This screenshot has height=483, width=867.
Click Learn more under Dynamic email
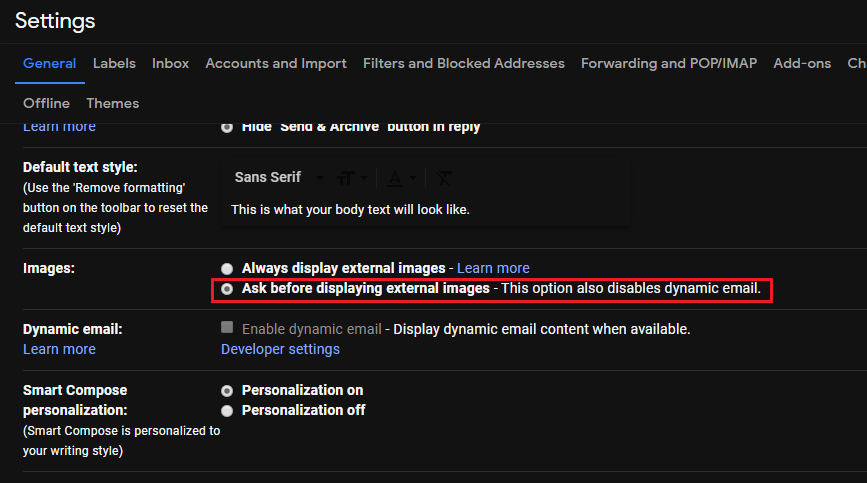(x=59, y=349)
